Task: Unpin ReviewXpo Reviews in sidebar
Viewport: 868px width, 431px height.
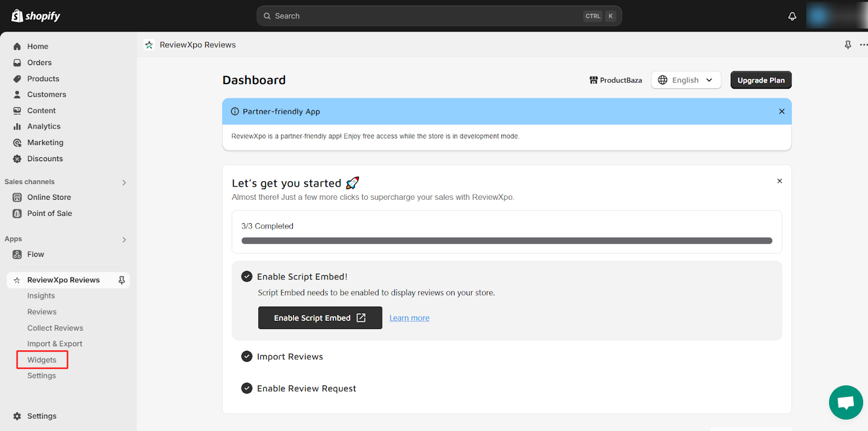Action: click(122, 280)
